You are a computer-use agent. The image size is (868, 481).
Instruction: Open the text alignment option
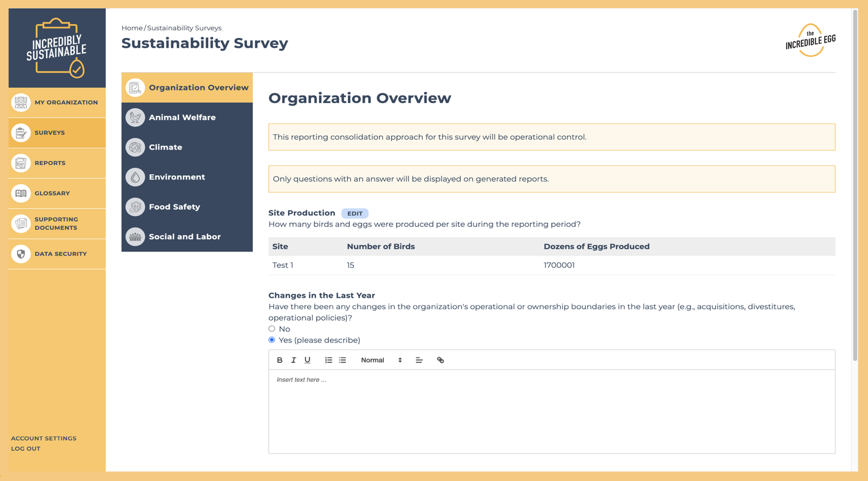coord(419,360)
